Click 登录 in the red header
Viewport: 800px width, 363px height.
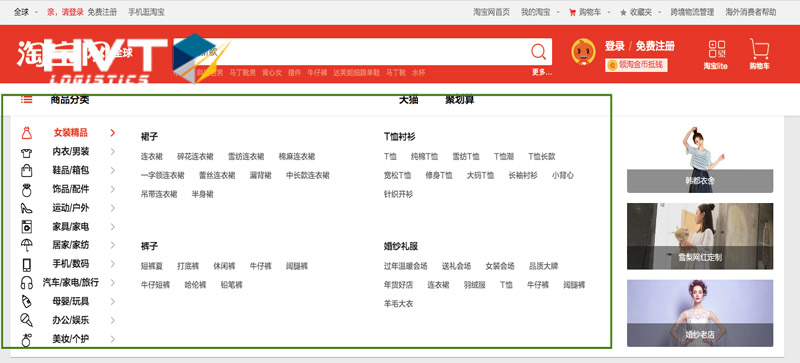pyautogui.click(x=615, y=46)
